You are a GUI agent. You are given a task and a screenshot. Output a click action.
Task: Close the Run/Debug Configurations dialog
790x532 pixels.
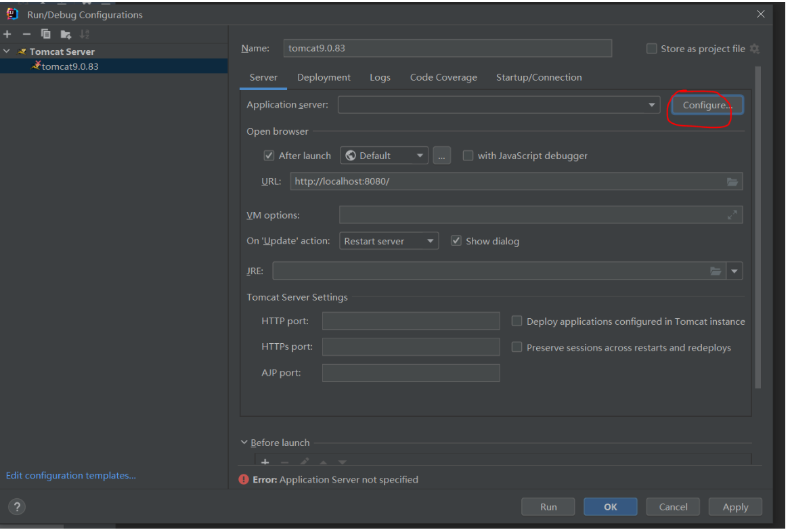tap(761, 14)
